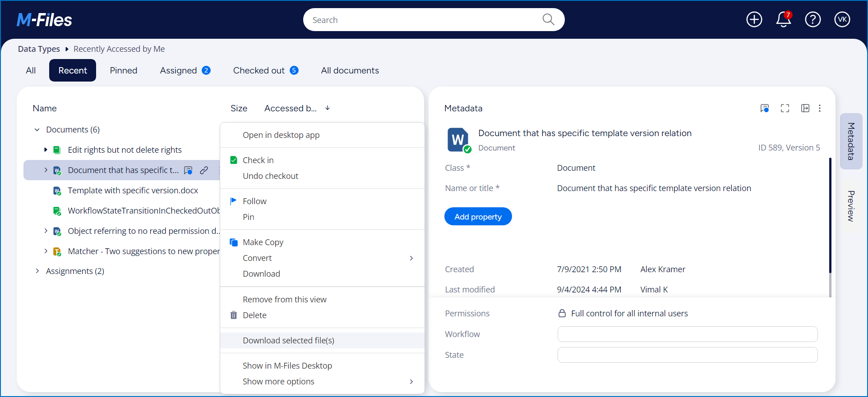Expand Edit rights but not delete rights row

(46, 150)
